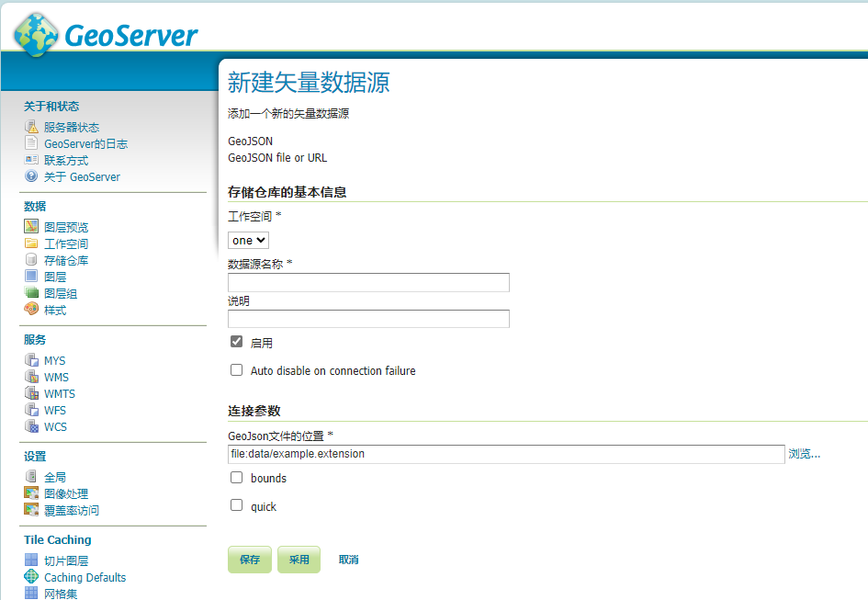Click the 联系方式 contact card icon
Screen dimensions: 868x600
(x=31, y=160)
